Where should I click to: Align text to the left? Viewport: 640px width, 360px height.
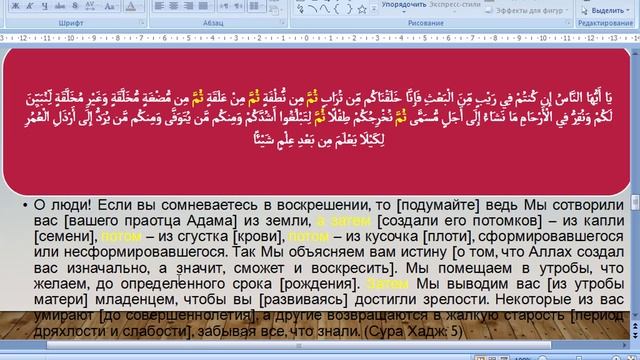click(159, 6)
